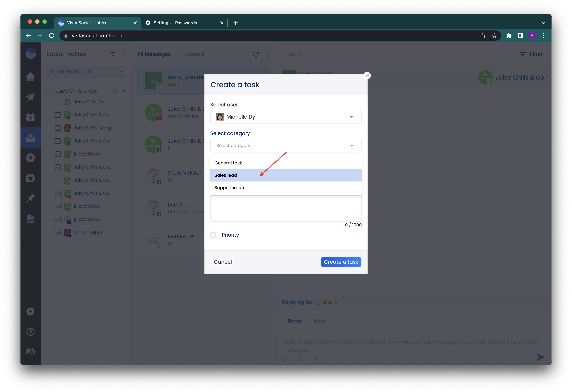The image size is (572, 392).
Task: Open the Reports chart icon in sidebar
Action: point(30,219)
